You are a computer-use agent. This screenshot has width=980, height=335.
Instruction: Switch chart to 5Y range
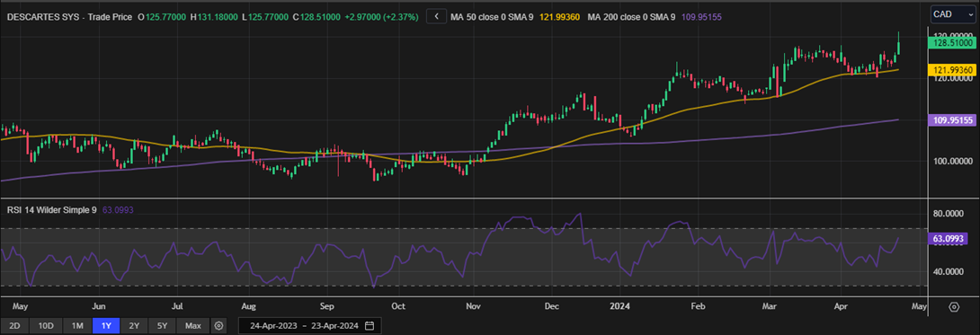click(x=162, y=326)
